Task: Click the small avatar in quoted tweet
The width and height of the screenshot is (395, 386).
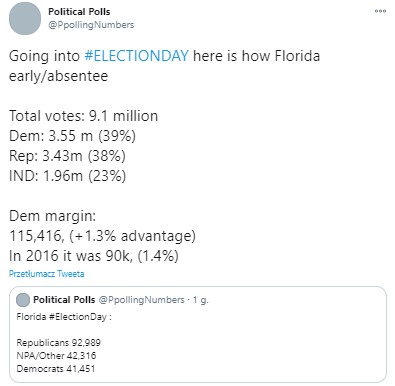Action: tap(23, 300)
